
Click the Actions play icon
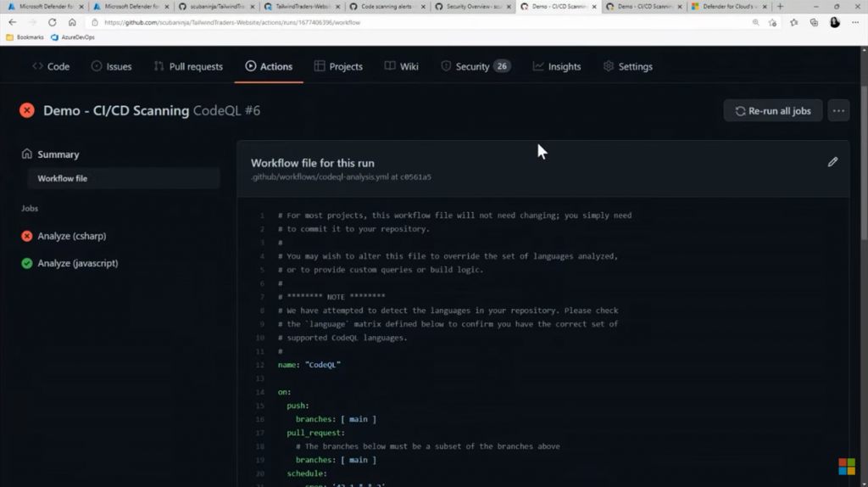coord(251,66)
